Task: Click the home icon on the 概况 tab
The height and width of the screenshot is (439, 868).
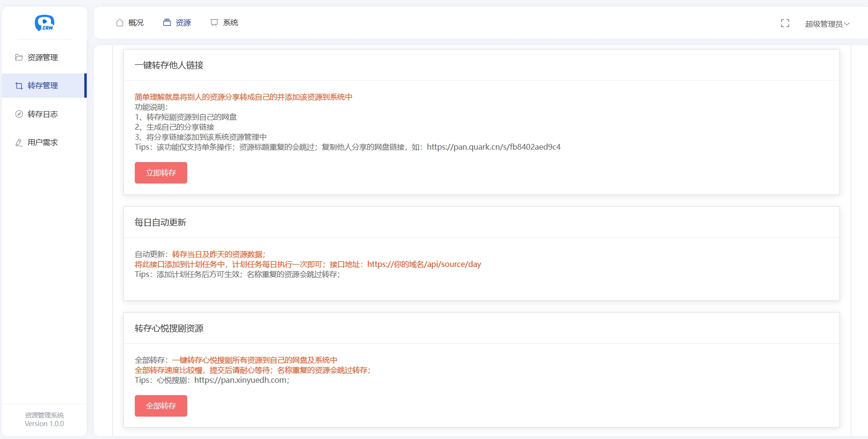Action: [x=119, y=22]
